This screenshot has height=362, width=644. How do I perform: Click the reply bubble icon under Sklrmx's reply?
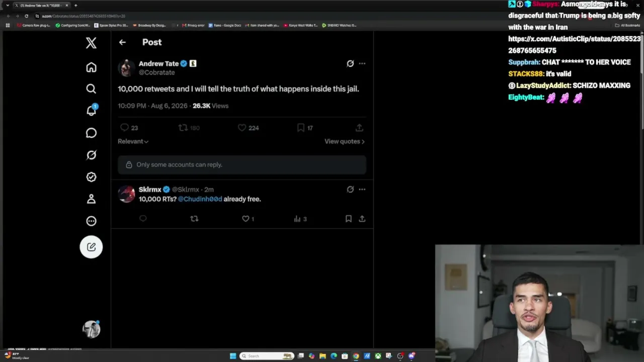coord(143,219)
